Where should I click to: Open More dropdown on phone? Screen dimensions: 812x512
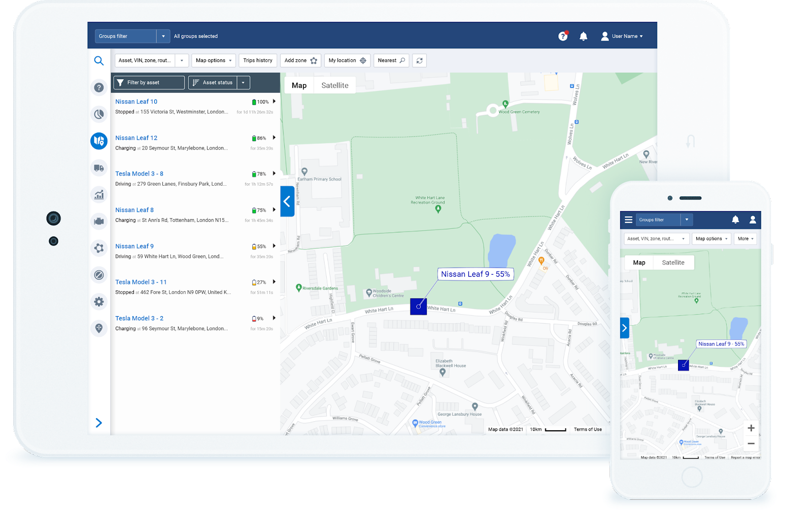(x=746, y=238)
